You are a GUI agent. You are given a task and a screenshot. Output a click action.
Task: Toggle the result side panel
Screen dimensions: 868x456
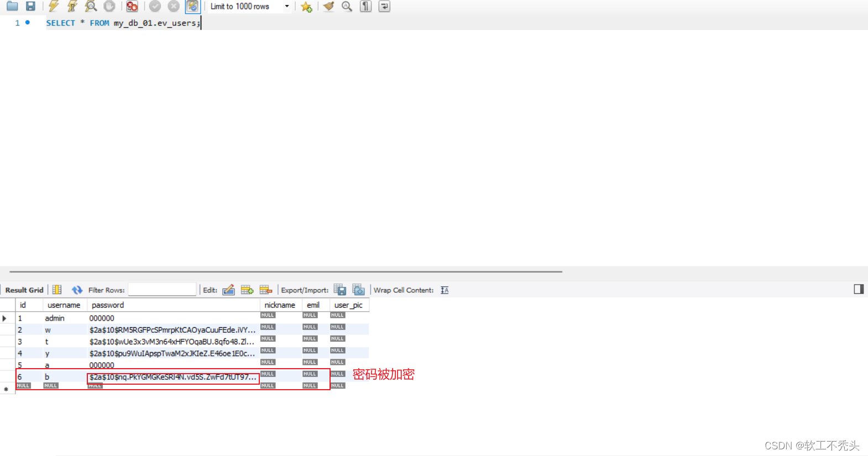tap(859, 289)
